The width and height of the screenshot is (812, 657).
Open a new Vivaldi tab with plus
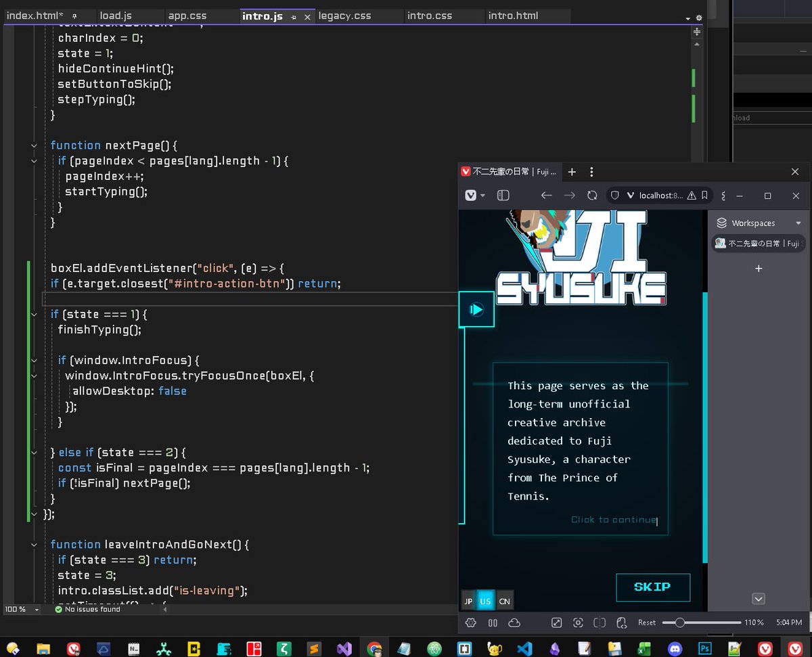click(572, 172)
